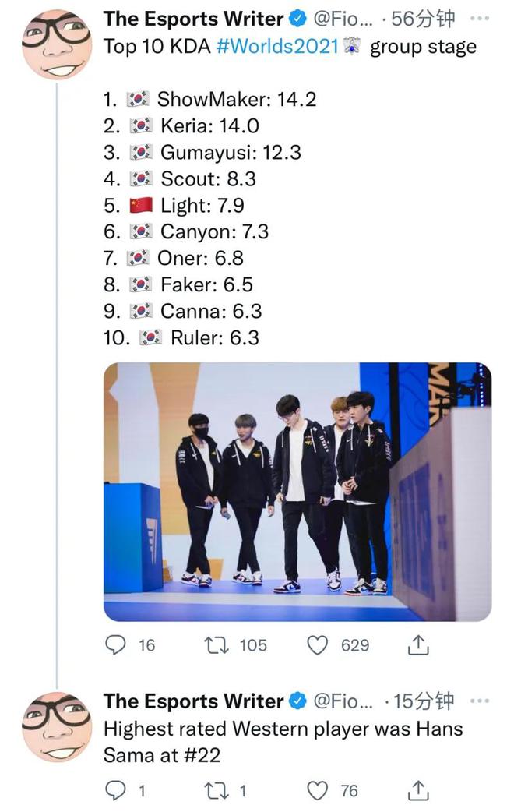Click The Esports Writer name on reply tweet

tap(192, 701)
